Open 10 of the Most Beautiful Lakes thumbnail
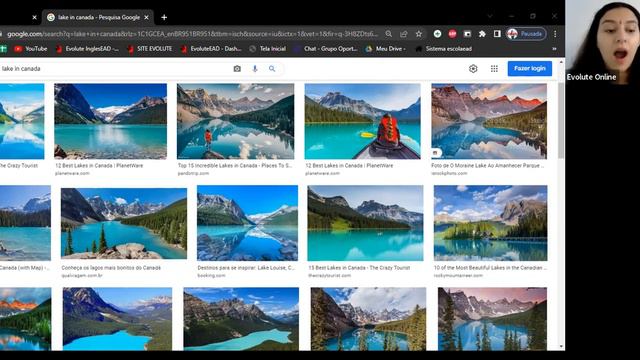This screenshot has height=360, width=640. [x=490, y=223]
